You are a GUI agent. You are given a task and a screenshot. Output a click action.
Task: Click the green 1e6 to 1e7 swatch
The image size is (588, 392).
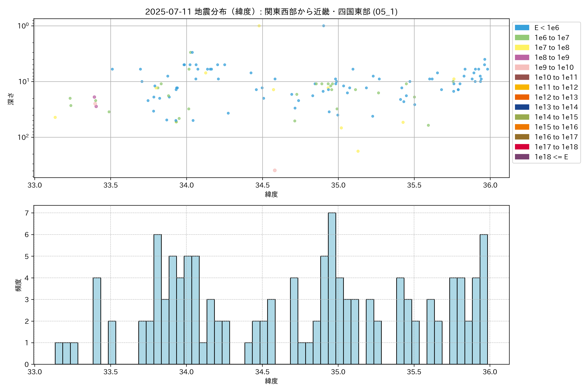pos(522,38)
